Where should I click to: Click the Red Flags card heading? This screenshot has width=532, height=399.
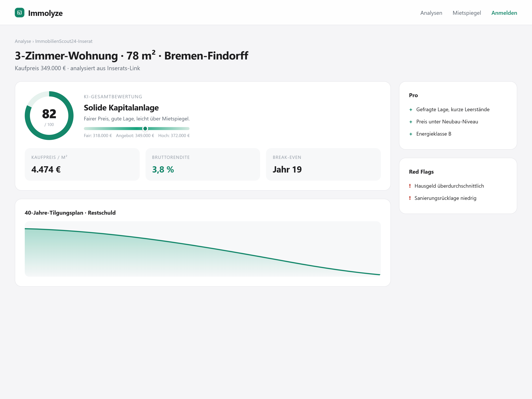click(421, 172)
